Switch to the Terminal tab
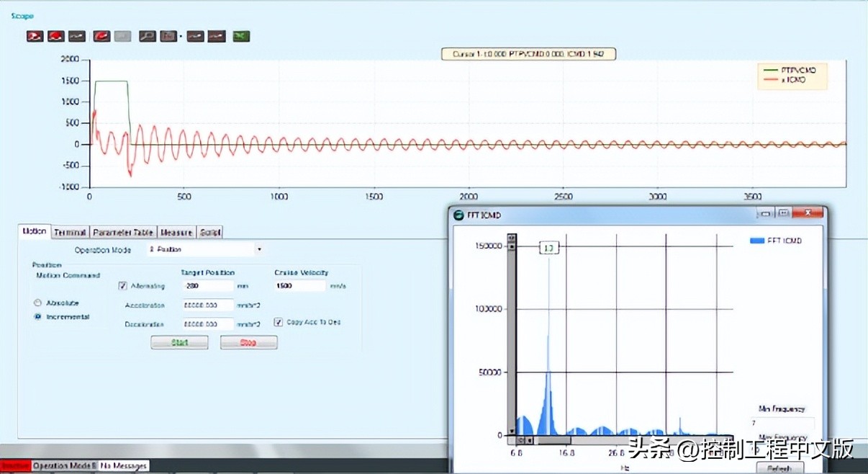Image resolution: width=868 pixels, height=474 pixels. (70, 232)
